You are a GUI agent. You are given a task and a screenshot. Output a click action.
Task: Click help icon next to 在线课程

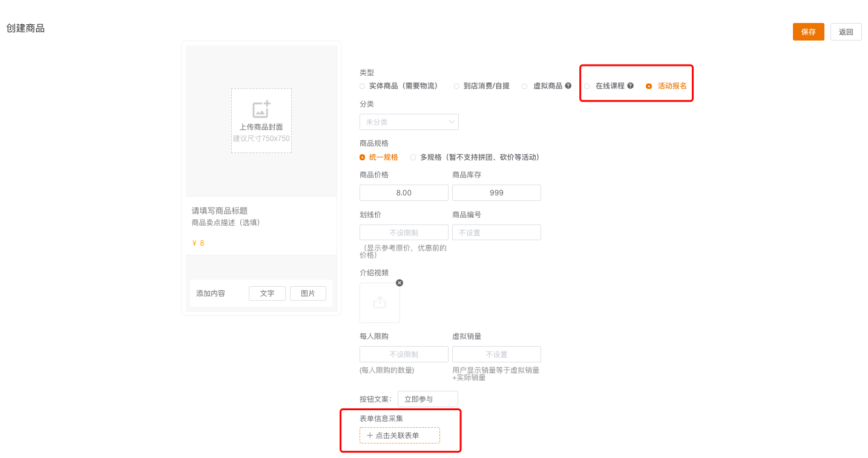coord(631,86)
